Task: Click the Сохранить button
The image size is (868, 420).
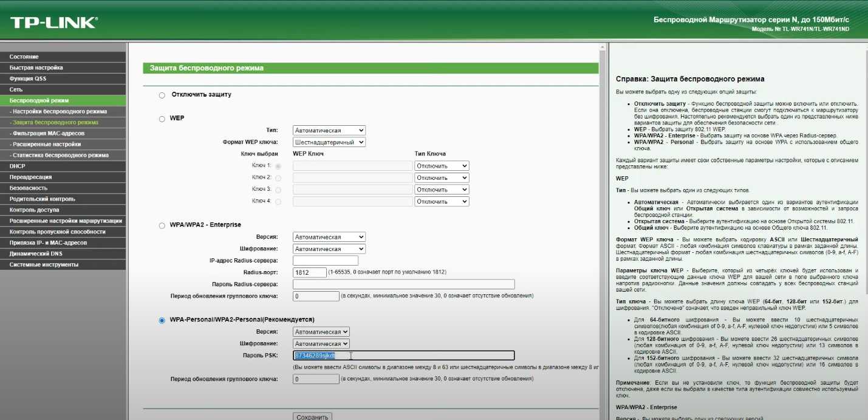Action: click(x=313, y=416)
